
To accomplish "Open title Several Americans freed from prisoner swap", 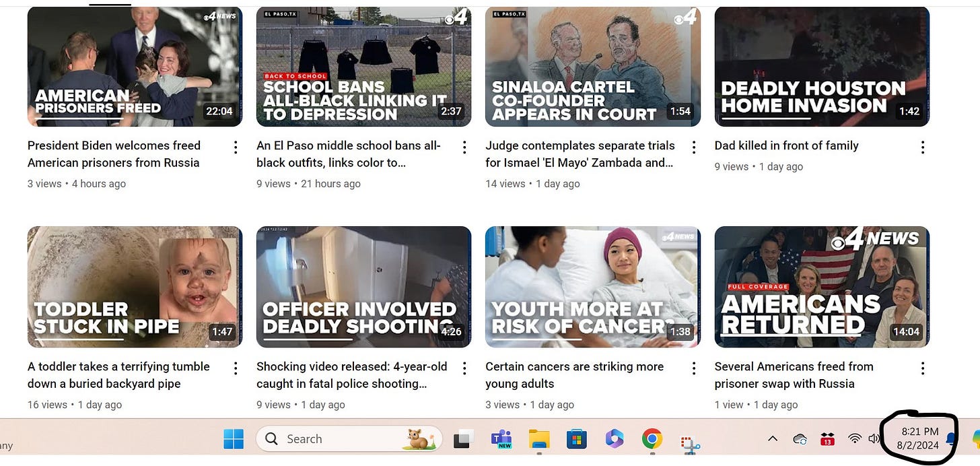I will pos(794,375).
